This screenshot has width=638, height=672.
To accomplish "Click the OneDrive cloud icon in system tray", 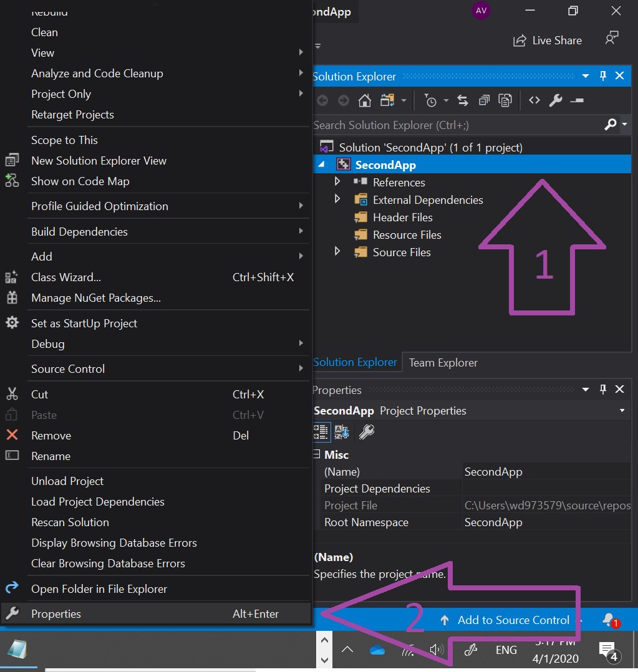I will coord(377,651).
